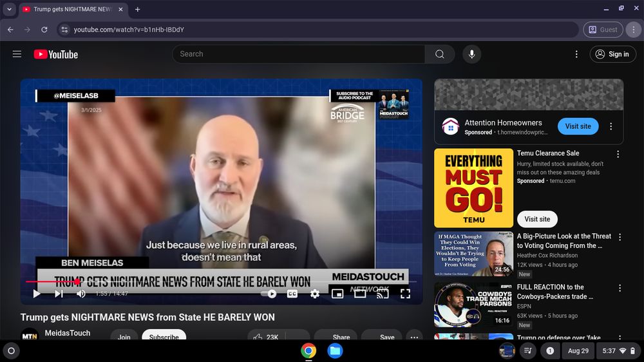Go to the YouTube home logo
The image size is (644, 362).
pyautogui.click(x=56, y=54)
